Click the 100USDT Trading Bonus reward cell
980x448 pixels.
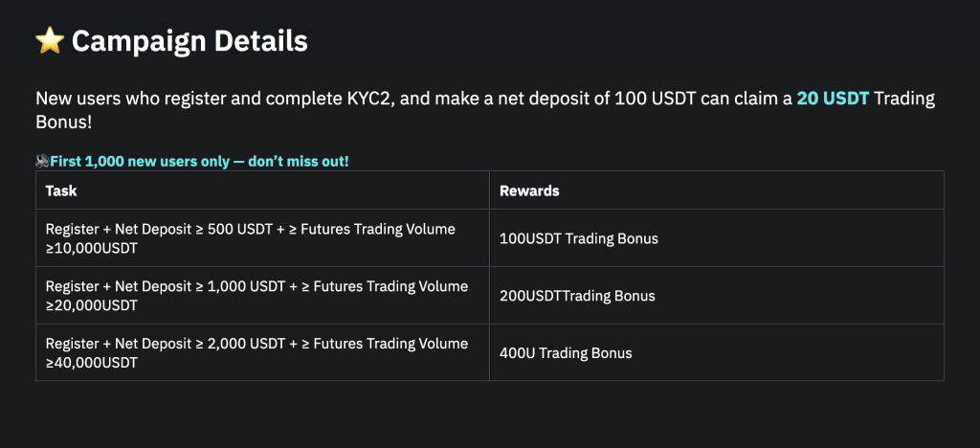[578, 238]
